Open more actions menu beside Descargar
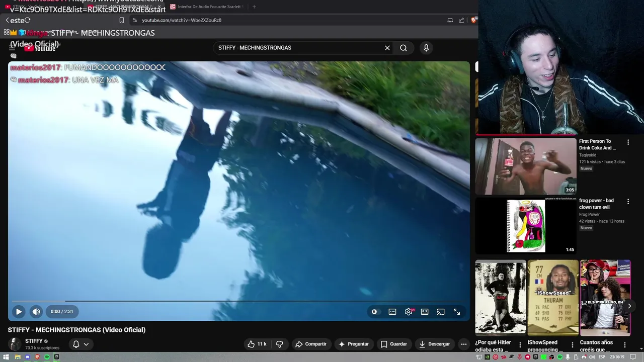The width and height of the screenshot is (644, 362). click(464, 344)
